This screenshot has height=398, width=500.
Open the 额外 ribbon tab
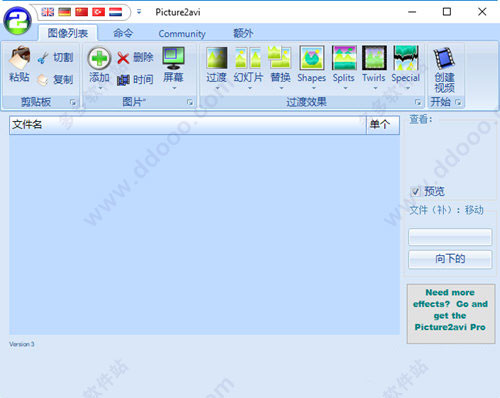click(x=243, y=33)
